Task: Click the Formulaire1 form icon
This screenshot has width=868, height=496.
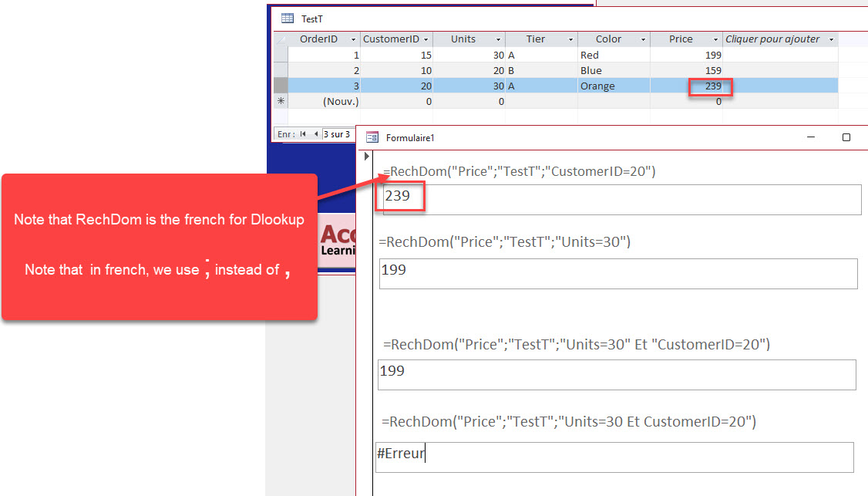Action: pos(372,137)
